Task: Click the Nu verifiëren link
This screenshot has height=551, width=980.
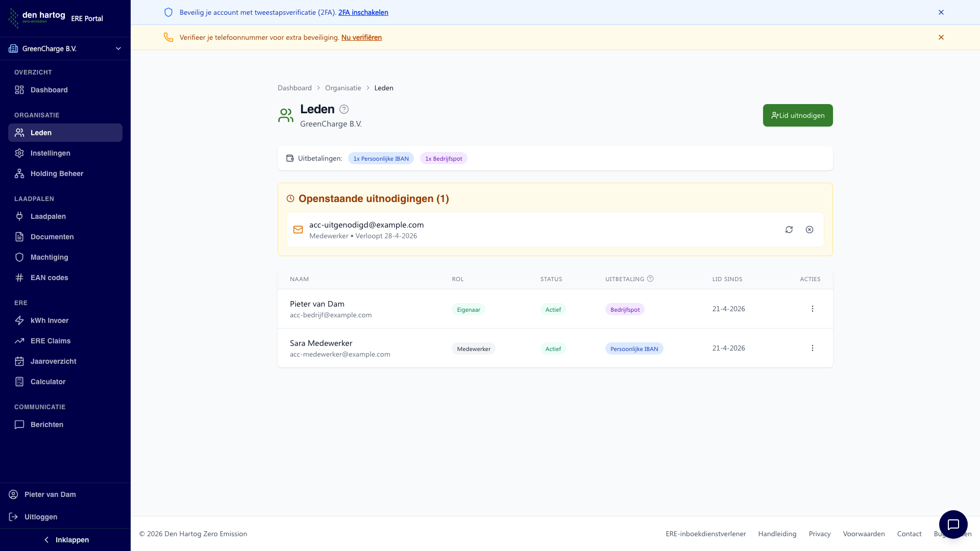Action: (x=361, y=37)
